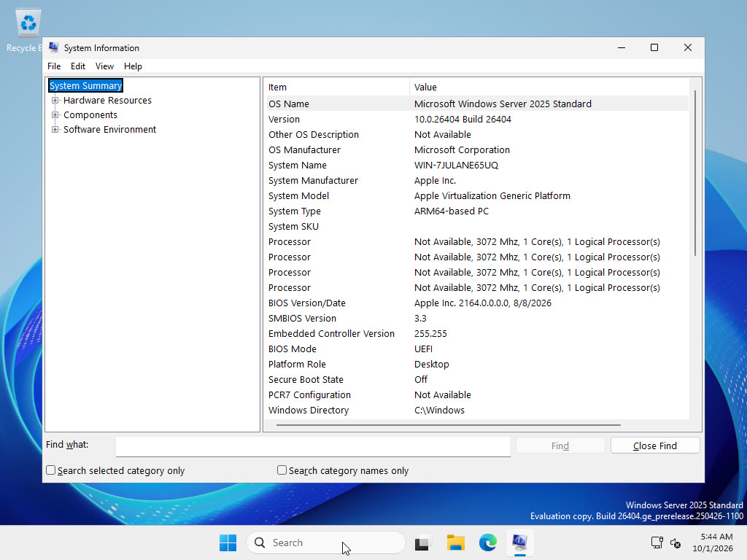
Task: Select the System Name row
Action: (477, 166)
